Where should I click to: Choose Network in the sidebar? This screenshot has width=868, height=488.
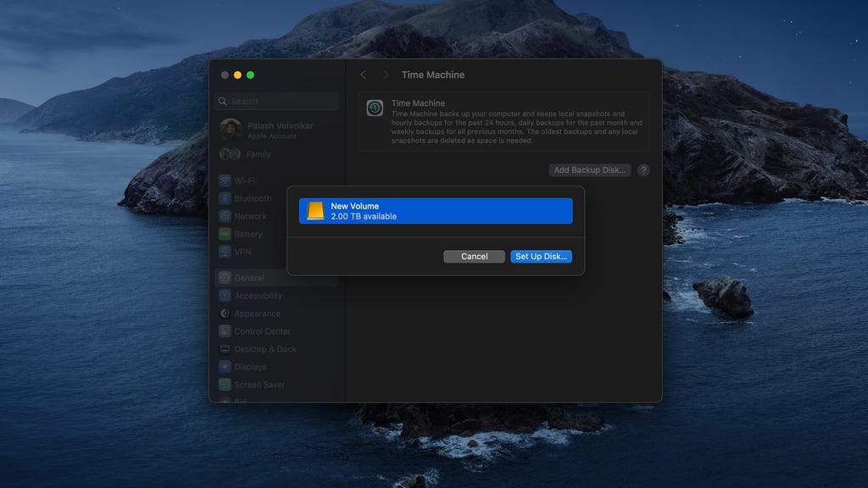pyautogui.click(x=250, y=216)
